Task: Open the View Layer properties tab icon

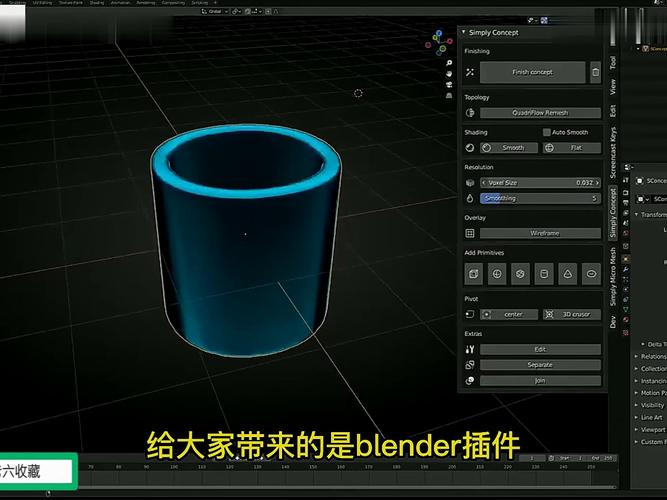Action: [626, 213]
